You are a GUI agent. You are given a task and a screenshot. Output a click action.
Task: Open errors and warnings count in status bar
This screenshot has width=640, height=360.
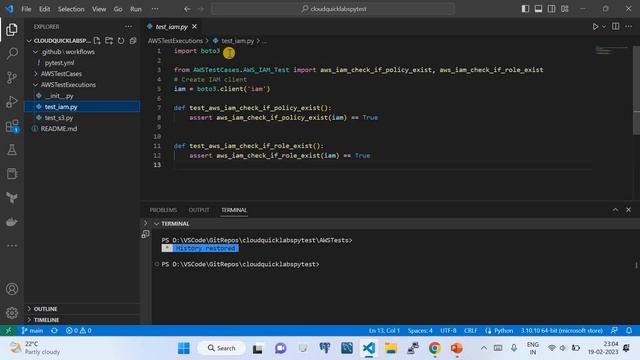point(78,331)
